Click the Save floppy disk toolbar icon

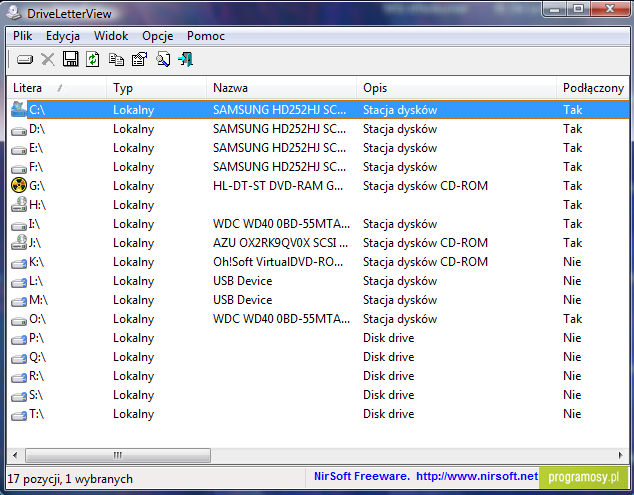point(70,59)
